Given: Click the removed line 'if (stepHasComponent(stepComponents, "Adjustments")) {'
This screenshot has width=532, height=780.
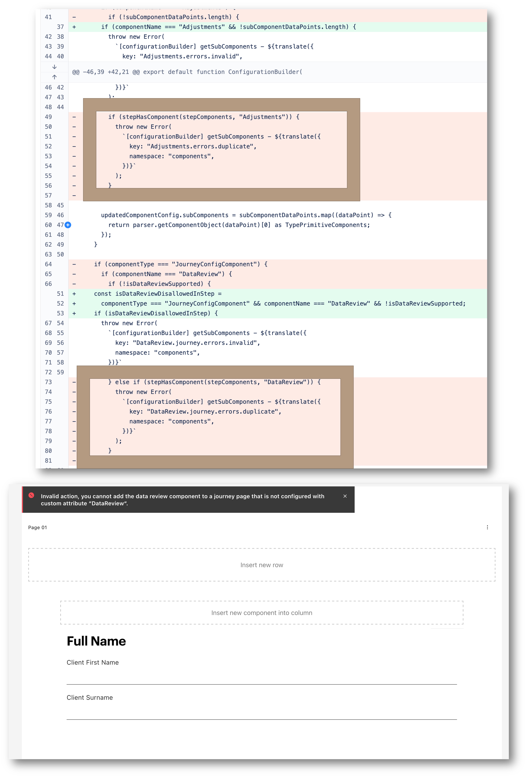Looking at the screenshot, I should click(204, 117).
